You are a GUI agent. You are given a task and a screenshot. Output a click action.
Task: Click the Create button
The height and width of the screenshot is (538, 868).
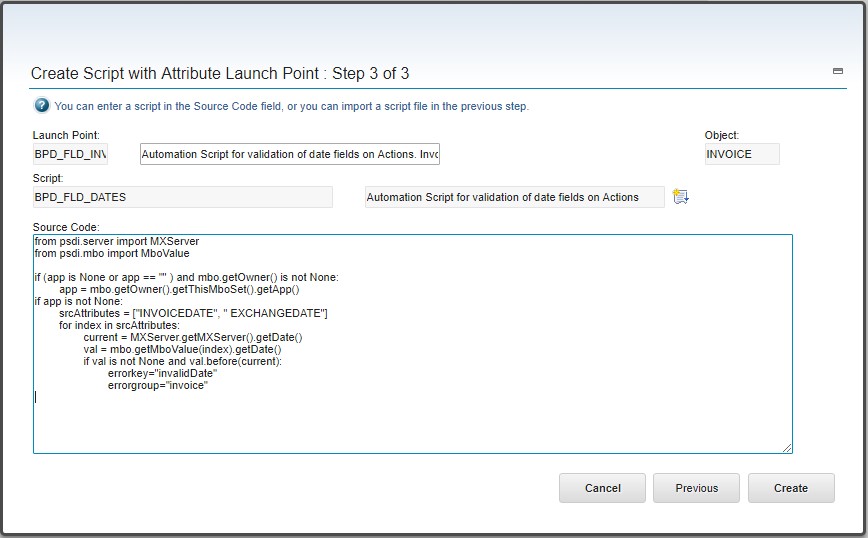tap(791, 488)
